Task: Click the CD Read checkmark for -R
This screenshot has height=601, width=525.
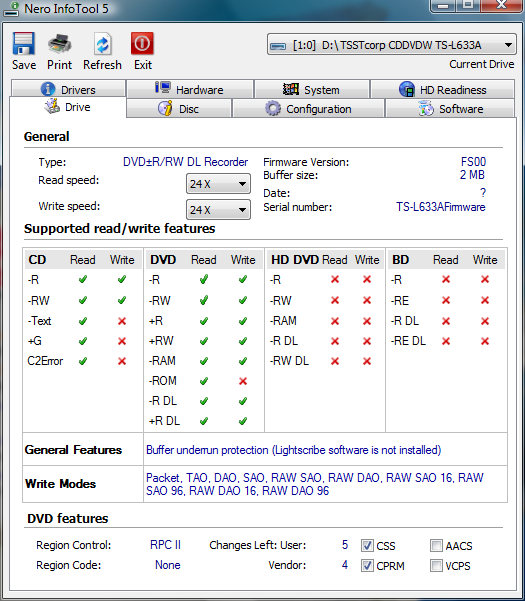Action: pyautogui.click(x=83, y=279)
